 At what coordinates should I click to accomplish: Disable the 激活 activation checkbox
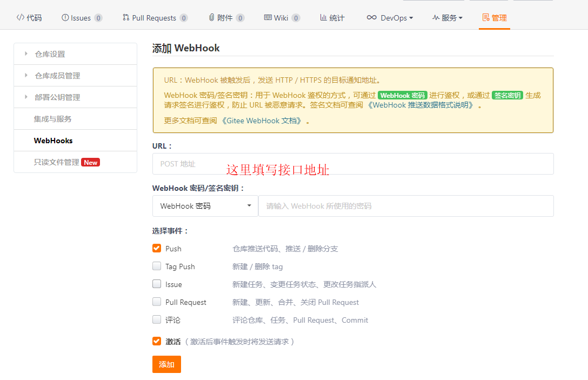coord(156,342)
